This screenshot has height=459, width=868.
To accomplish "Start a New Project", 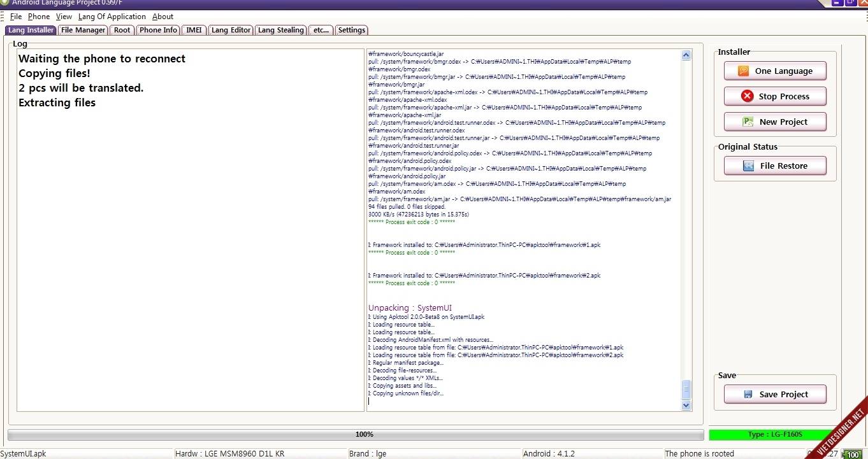I will tap(775, 122).
